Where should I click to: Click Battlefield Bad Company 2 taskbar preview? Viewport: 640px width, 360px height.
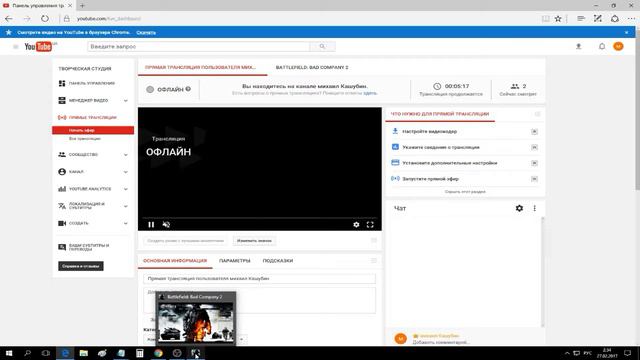[x=196, y=318]
